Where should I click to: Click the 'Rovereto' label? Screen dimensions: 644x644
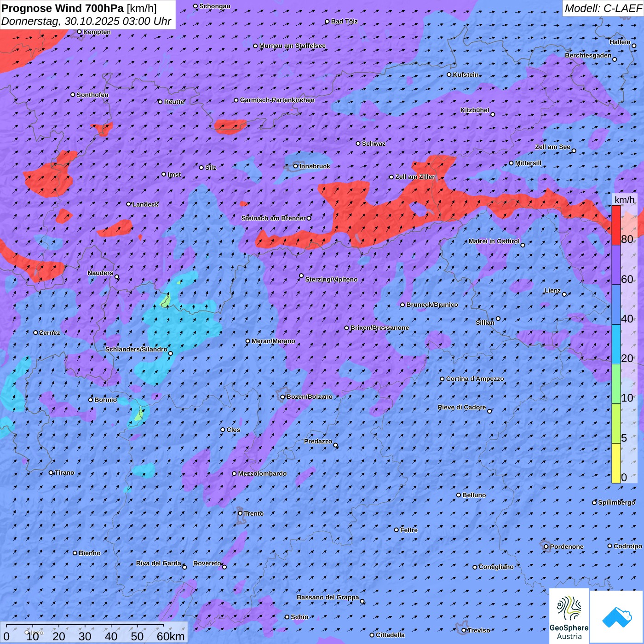tap(207, 563)
